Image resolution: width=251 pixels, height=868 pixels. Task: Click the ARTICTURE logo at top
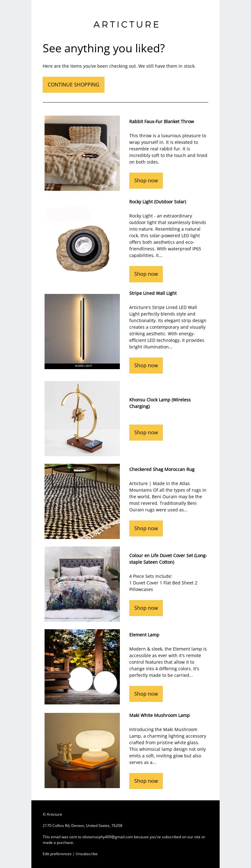click(x=126, y=24)
